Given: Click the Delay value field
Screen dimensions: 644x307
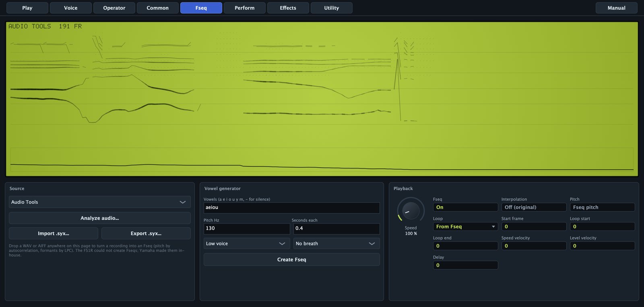Looking at the screenshot, I should click(466, 265).
